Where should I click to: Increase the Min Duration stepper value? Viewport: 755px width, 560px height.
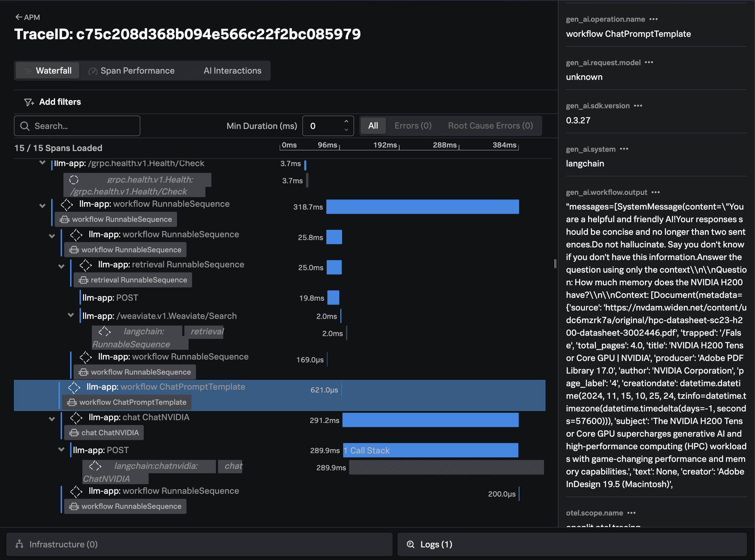click(346, 121)
